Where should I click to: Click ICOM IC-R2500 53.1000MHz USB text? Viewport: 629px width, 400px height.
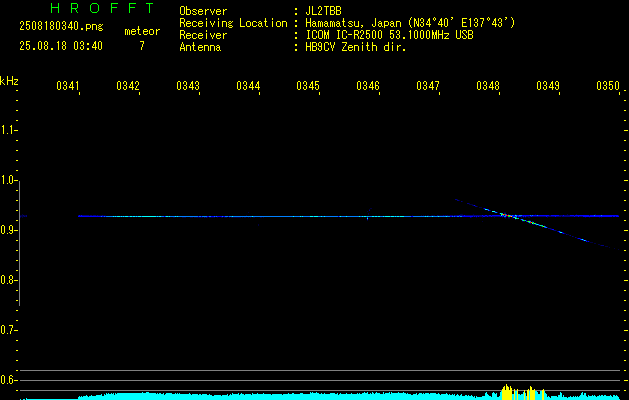(x=389, y=35)
